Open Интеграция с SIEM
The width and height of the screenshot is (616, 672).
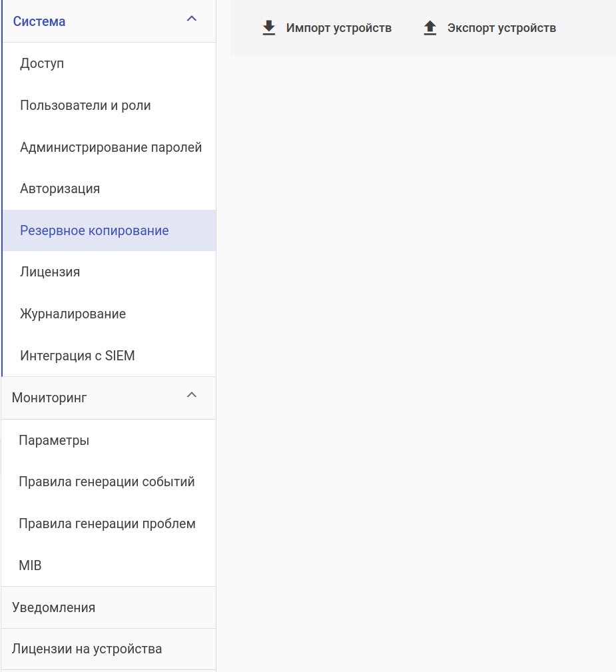pos(77,356)
